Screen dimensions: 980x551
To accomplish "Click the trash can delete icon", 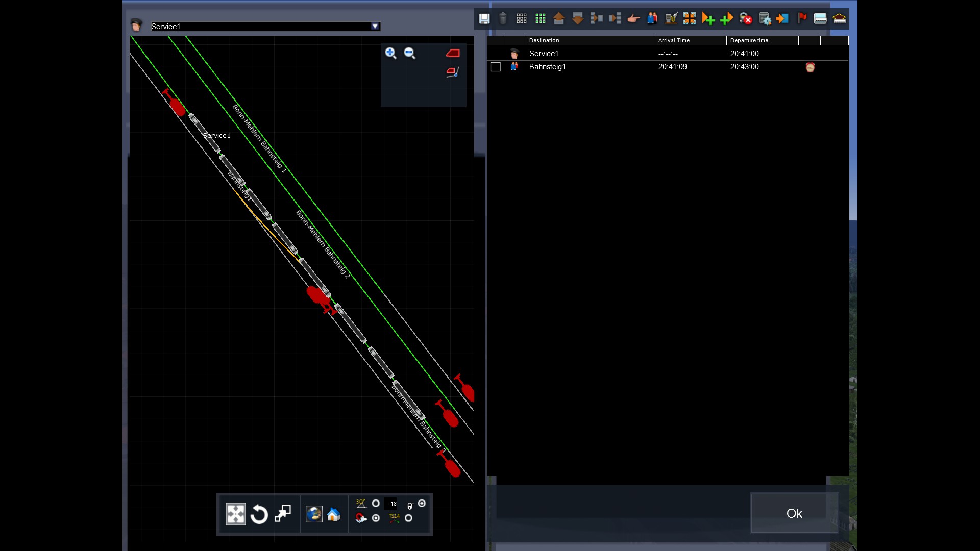I will coord(503,19).
